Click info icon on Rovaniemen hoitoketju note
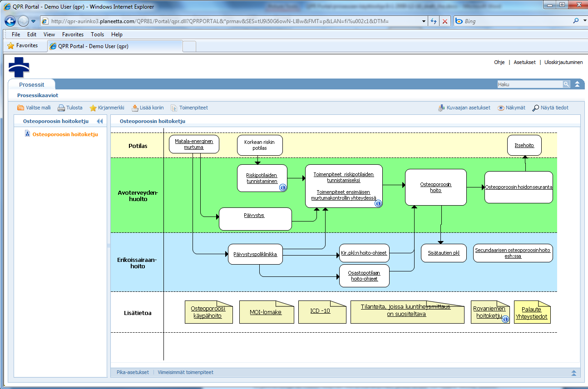This screenshot has width=588, height=389. pos(505,319)
